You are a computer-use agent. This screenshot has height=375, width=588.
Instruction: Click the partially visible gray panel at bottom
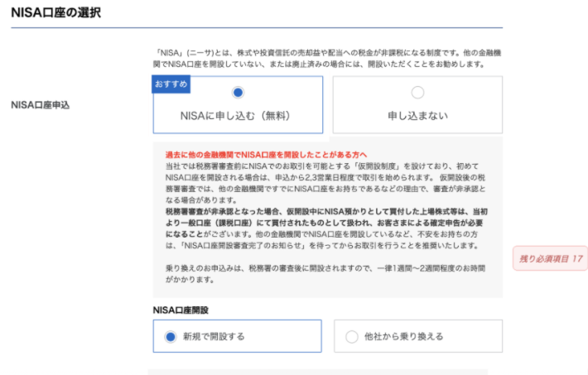tap(317, 372)
